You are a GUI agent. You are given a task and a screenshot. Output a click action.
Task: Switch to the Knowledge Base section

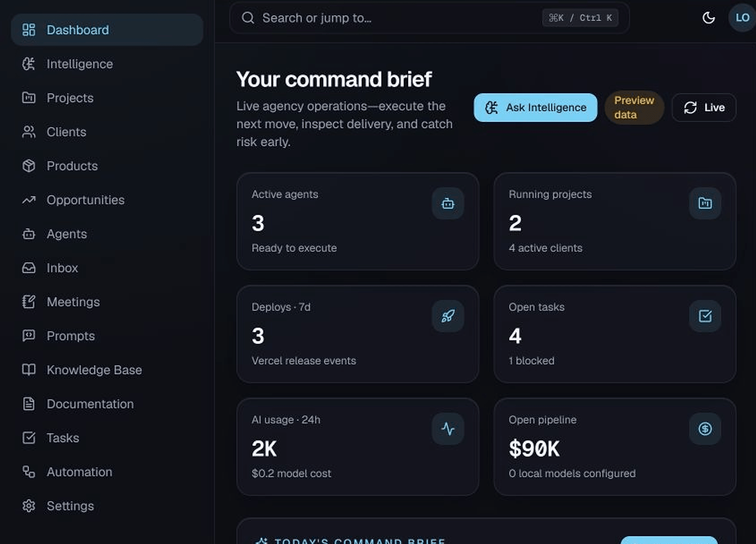pyautogui.click(x=107, y=370)
